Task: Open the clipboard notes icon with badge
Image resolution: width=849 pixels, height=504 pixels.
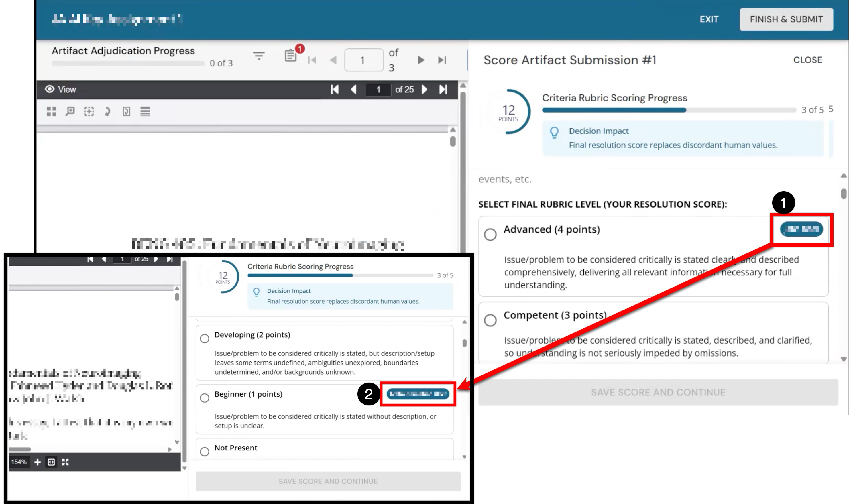Action: point(291,55)
